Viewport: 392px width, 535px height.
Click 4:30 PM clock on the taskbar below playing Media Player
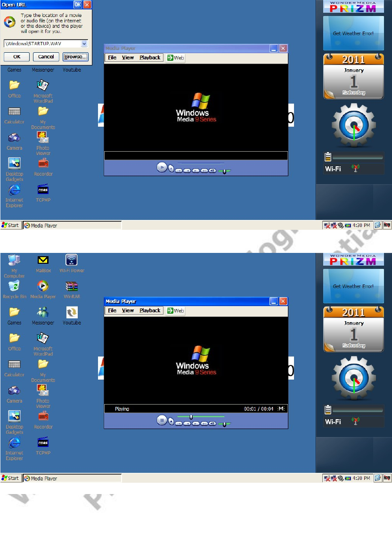(x=361, y=478)
